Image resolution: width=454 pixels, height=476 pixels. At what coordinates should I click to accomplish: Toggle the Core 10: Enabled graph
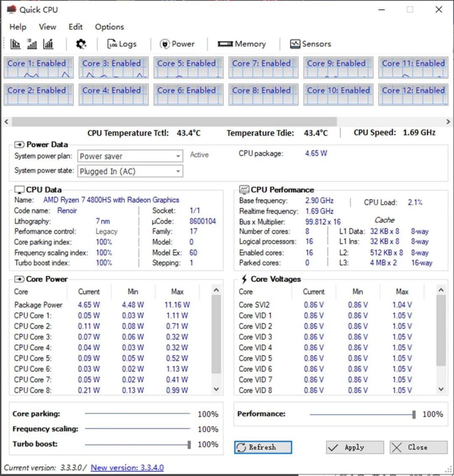(338, 95)
